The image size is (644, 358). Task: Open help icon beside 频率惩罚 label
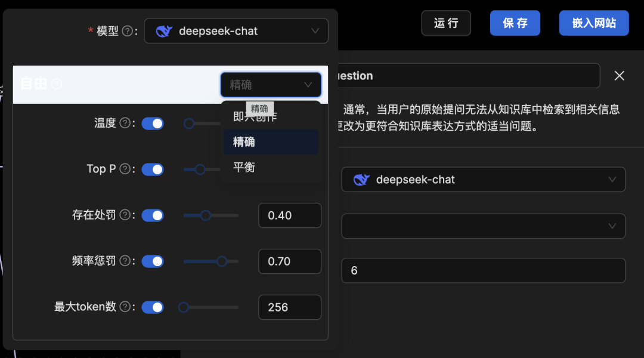(x=125, y=261)
